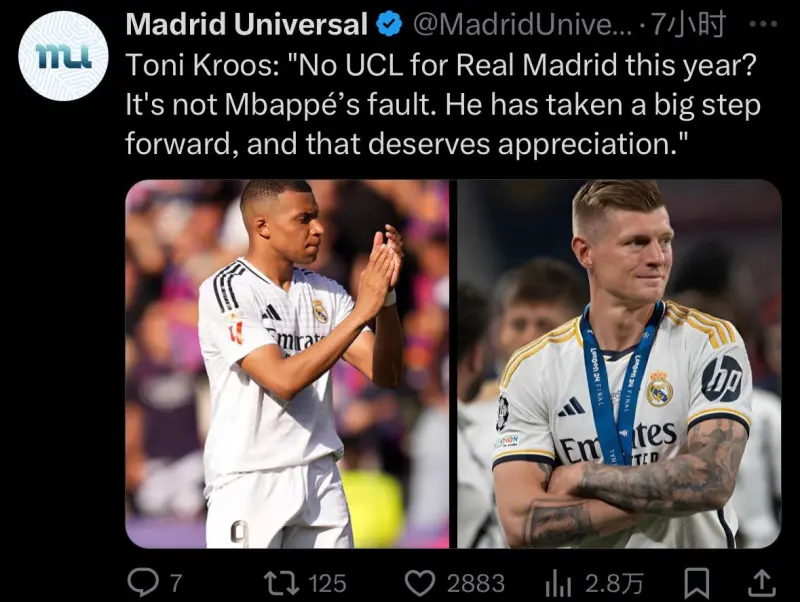Click the 2.8万 views count

pyautogui.click(x=614, y=583)
